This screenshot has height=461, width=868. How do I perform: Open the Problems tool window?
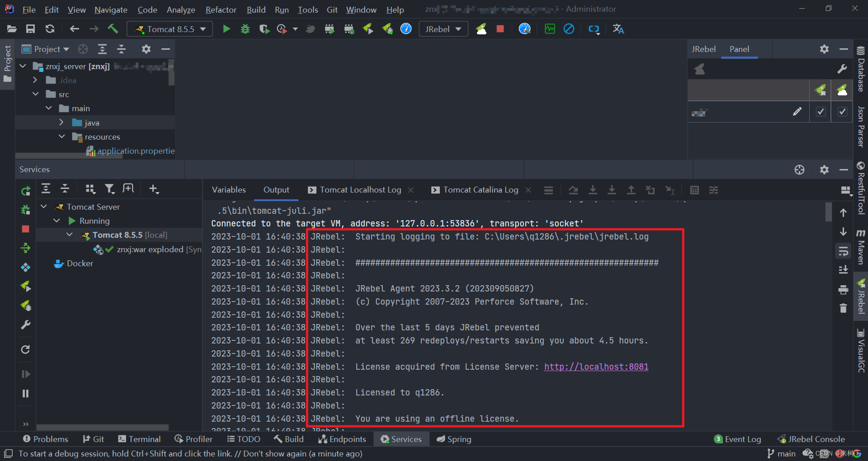click(x=45, y=439)
